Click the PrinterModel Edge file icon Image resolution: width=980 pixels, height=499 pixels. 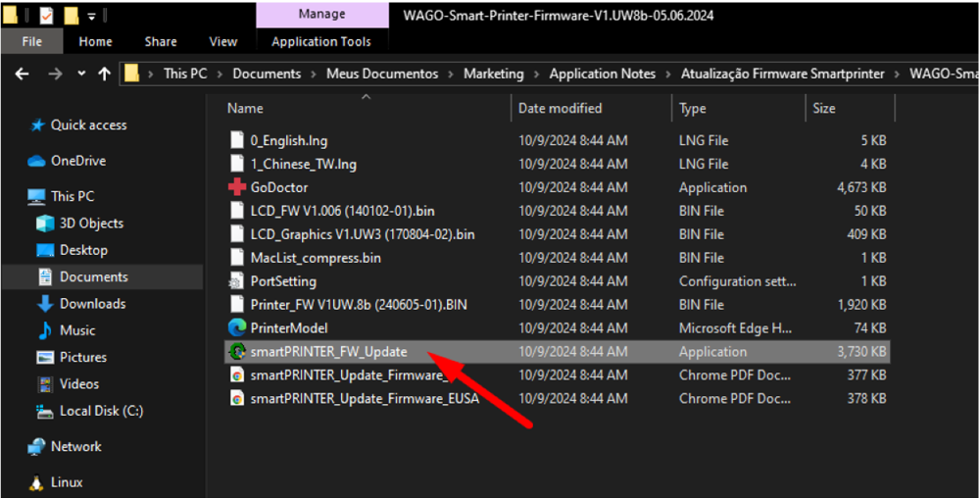point(236,328)
